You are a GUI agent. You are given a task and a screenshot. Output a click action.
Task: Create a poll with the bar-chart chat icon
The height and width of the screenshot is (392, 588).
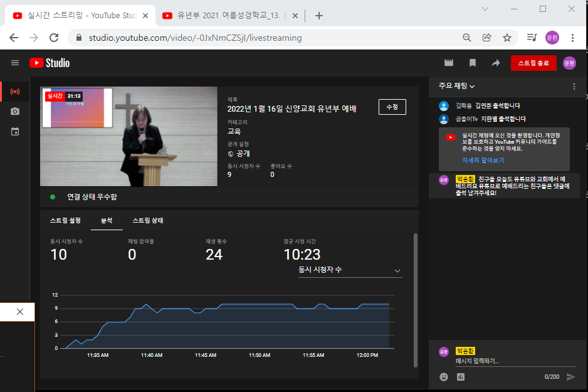coord(461,377)
